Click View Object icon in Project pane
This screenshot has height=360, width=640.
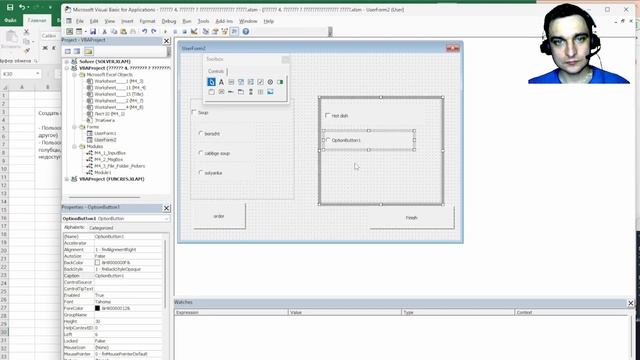coord(77,51)
